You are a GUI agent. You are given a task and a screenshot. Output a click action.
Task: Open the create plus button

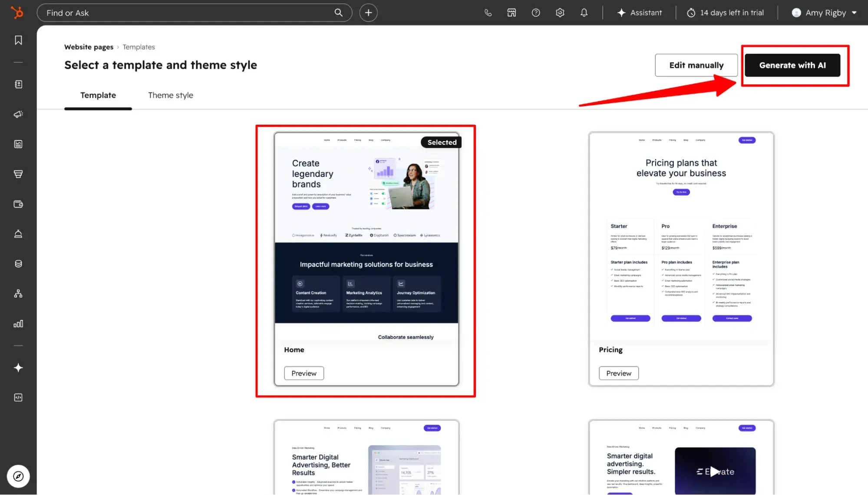pos(368,13)
